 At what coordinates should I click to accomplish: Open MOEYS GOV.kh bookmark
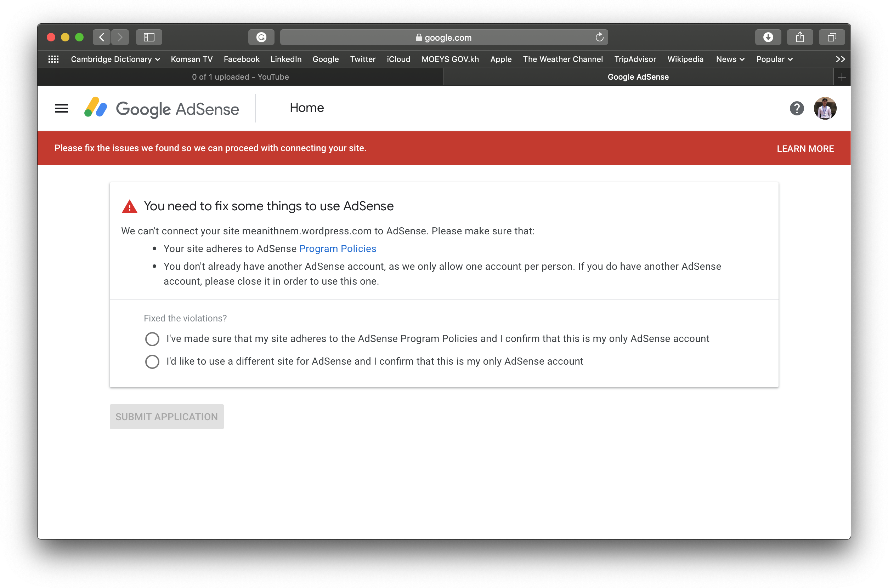(450, 59)
